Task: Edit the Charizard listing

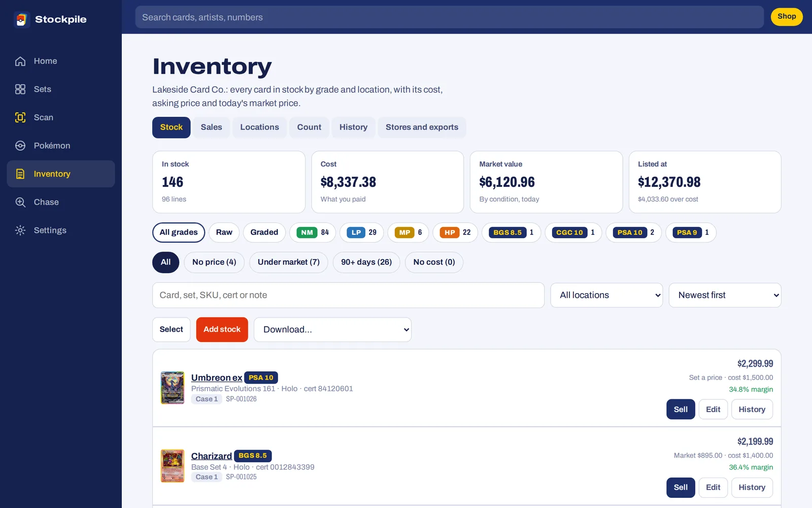Action: coord(713,488)
